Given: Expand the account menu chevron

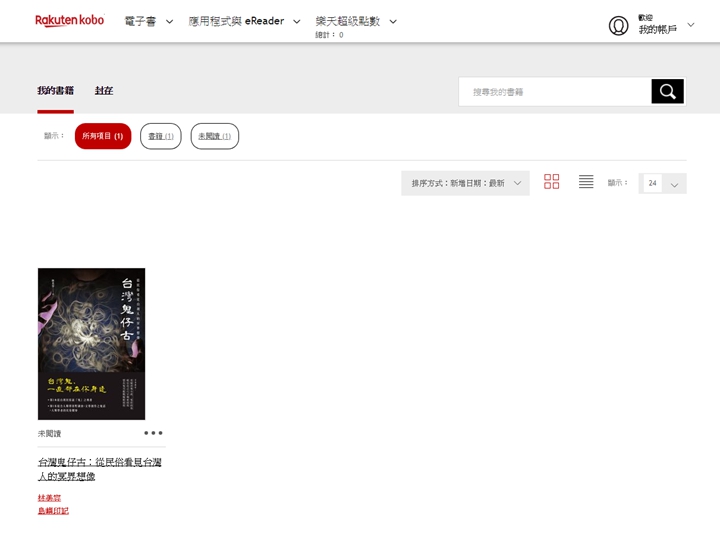Looking at the screenshot, I should [x=691, y=25].
